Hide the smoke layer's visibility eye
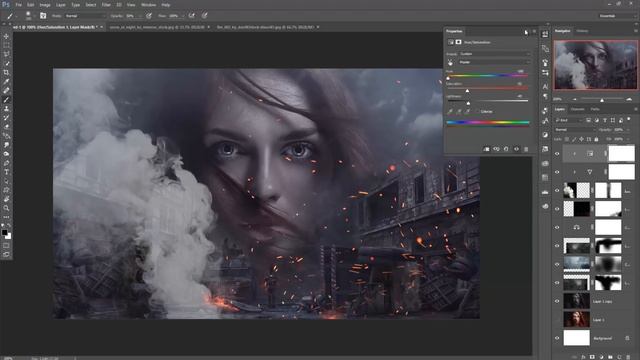640x360 pixels. pyautogui.click(x=557, y=191)
